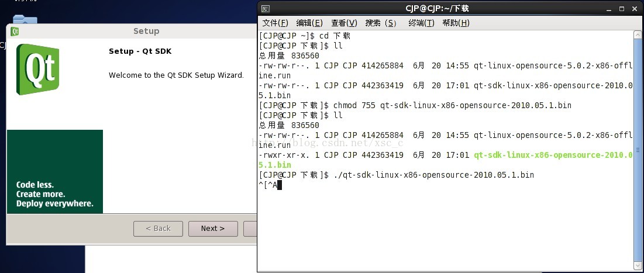The image size is (644, 273).
Task: Click the './qt-sdk-linux-x86-opensource-2010.05.1.bin' command line
Action: [x=397, y=175]
